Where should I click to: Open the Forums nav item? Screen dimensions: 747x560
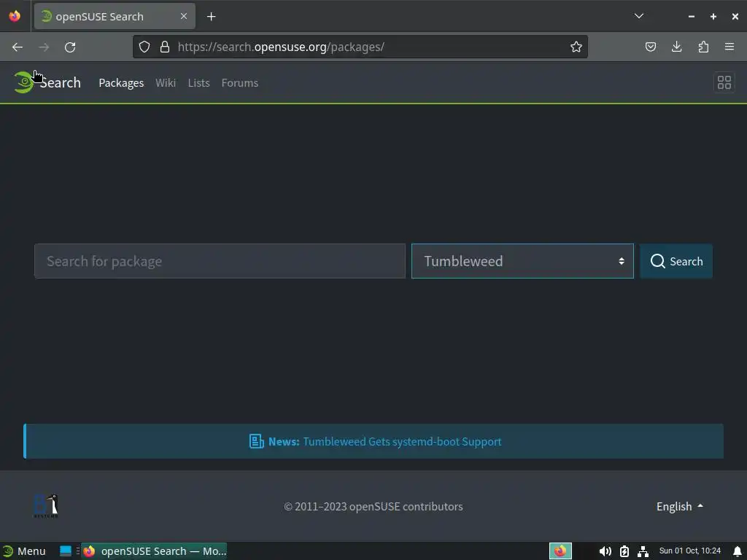[239, 83]
